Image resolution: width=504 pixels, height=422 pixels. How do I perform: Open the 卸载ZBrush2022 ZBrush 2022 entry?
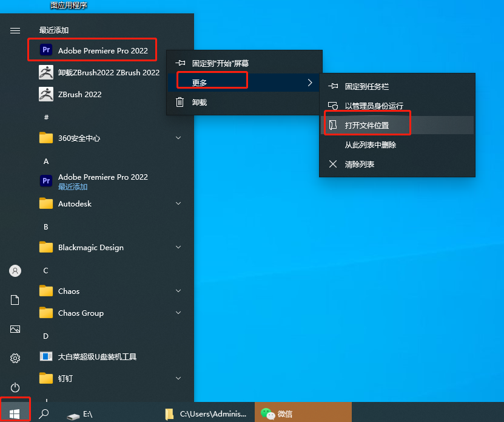click(x=99, y=72)
